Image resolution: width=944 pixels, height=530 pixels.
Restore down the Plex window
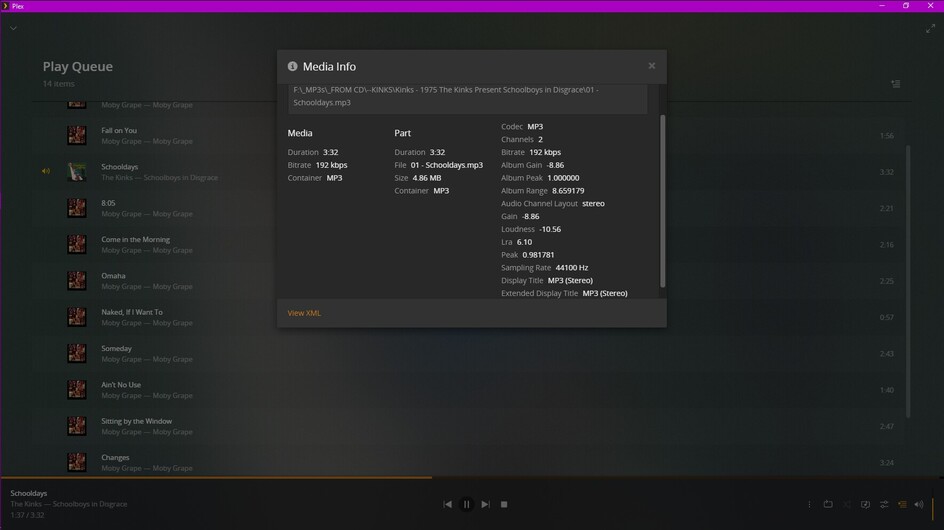pos(906,5)
